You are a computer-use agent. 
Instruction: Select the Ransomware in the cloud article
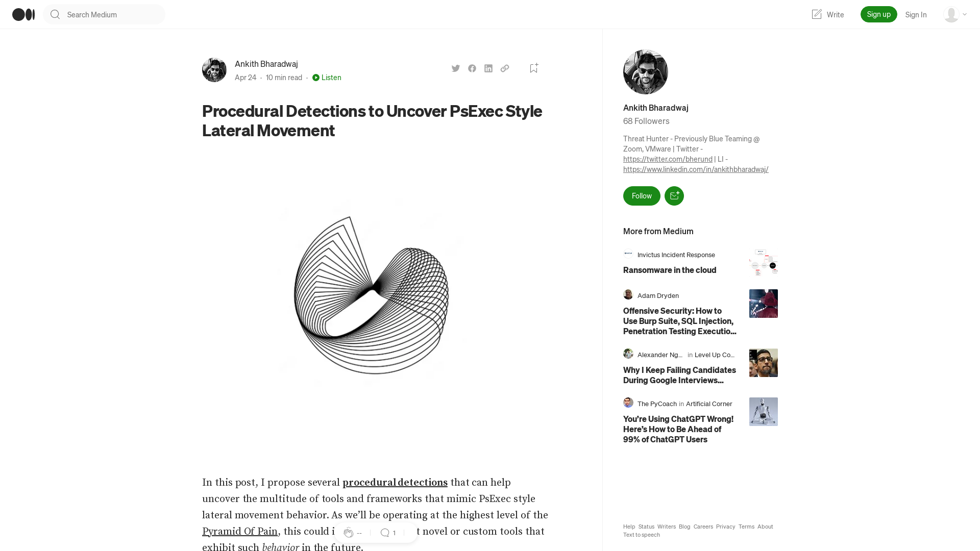(670, 270)
